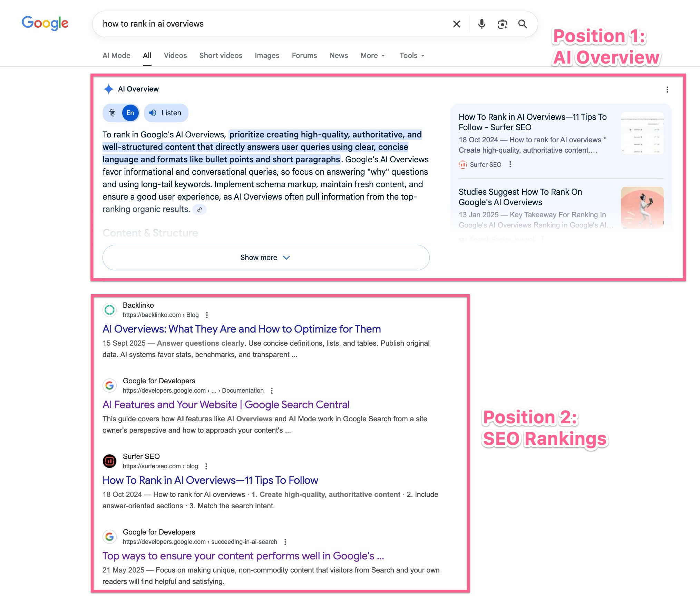Image resolution: width=700 pixels, height=596 pixels.
Task: Click the Backlinko favicon
Action: 109,310
